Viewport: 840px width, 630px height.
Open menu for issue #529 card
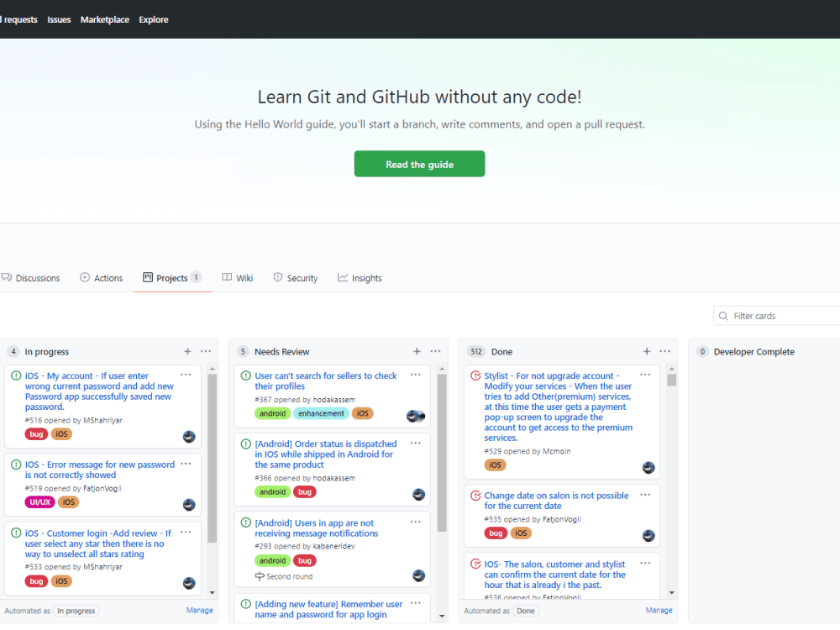pos(645,375)
